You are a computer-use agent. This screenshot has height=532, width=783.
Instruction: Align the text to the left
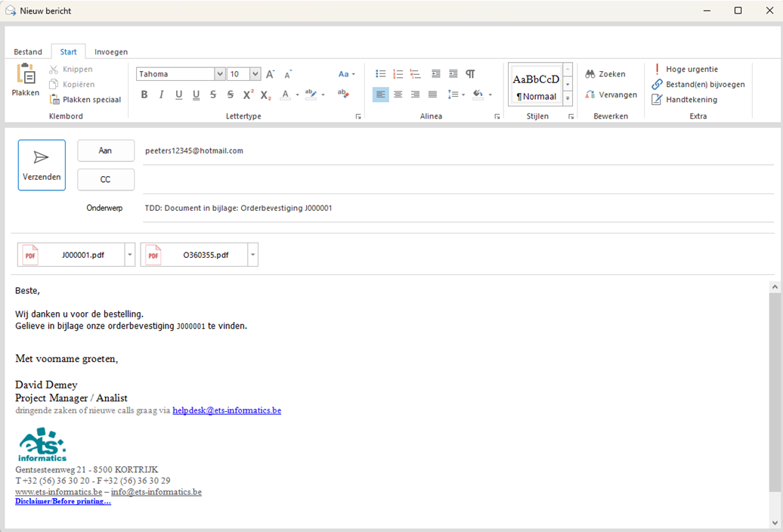[x=380, y=94]
